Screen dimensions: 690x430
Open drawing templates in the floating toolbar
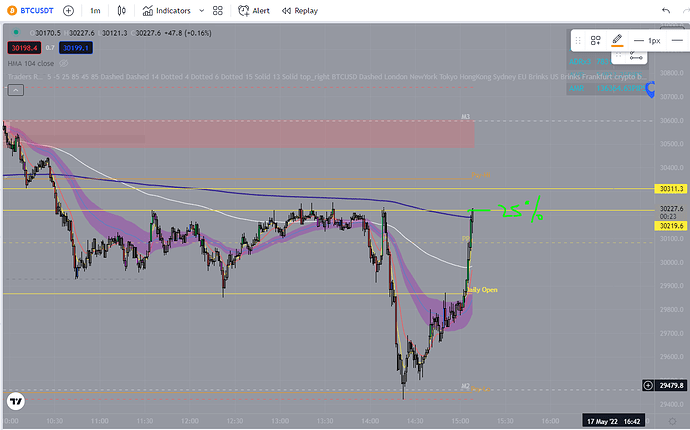pos(596,40)
